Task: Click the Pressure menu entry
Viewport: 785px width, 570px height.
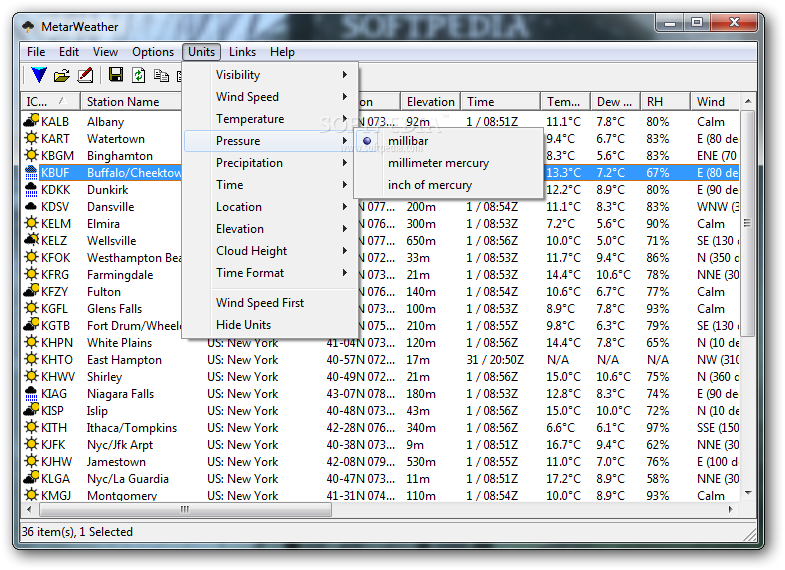Action: [270, 141]
